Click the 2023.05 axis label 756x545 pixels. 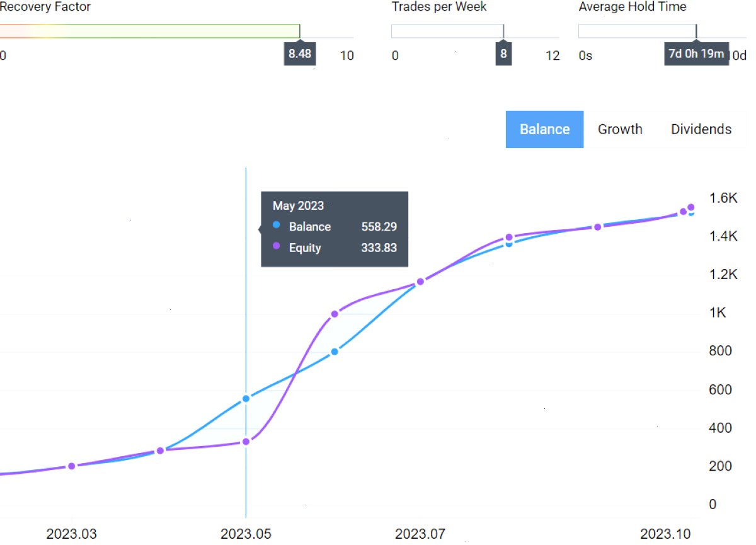pos(246,534)
